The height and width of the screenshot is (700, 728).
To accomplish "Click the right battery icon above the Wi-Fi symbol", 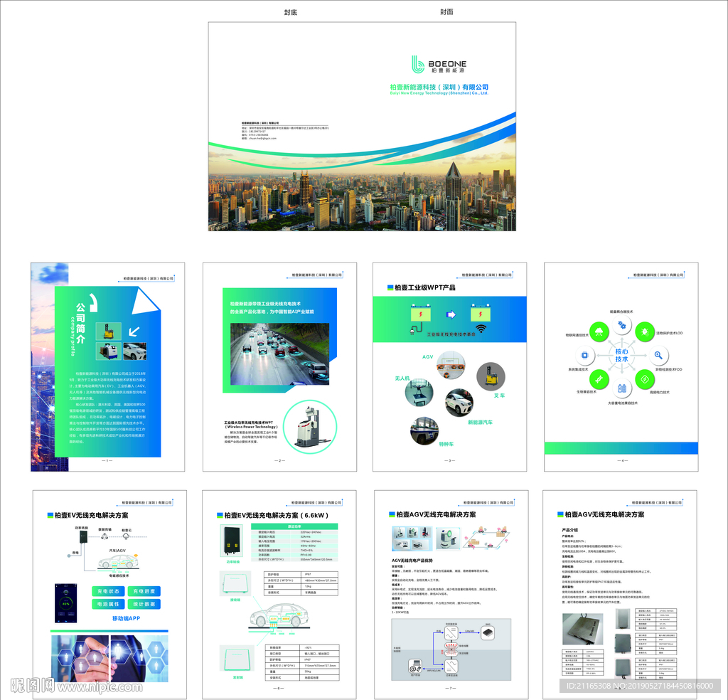I will point(480,313).
